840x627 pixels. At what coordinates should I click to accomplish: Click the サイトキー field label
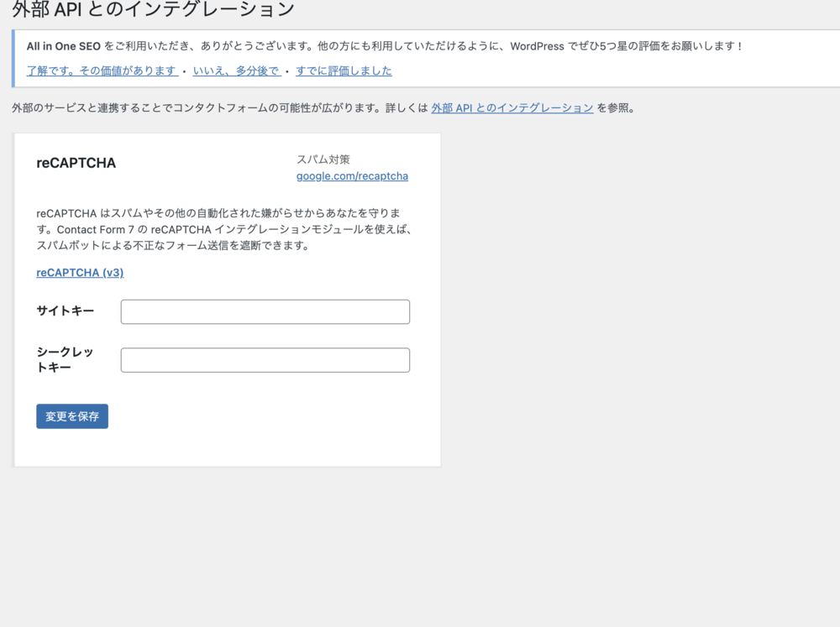(66, 311)
